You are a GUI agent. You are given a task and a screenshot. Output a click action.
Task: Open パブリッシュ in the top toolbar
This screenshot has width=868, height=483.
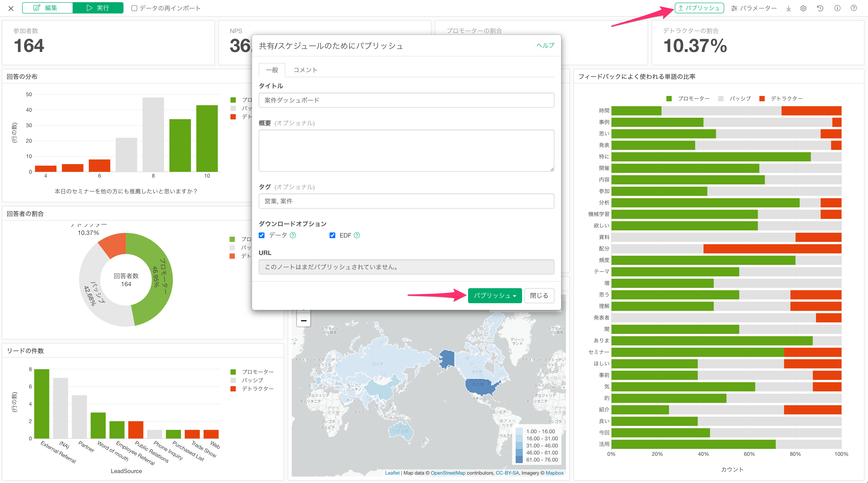[699, 8]
